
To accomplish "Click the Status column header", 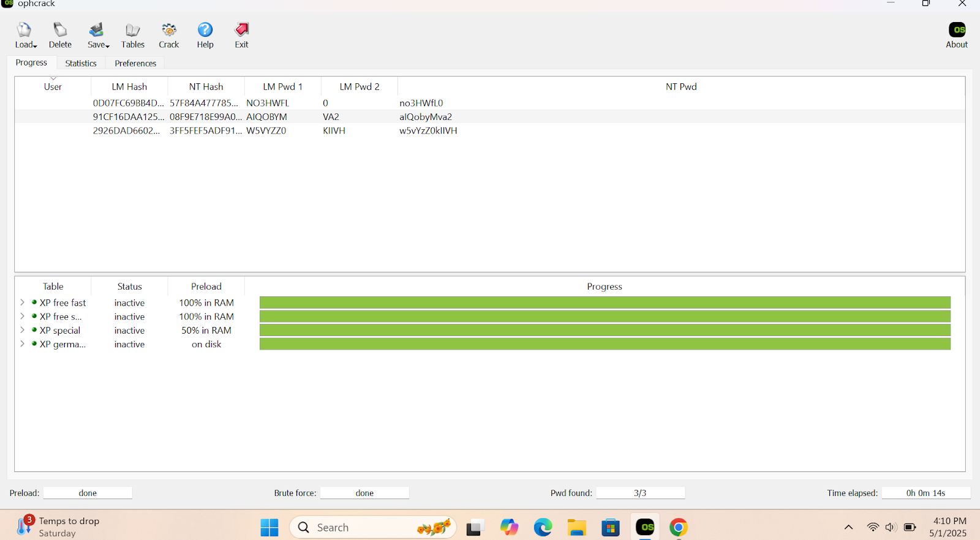I will 129,286.
